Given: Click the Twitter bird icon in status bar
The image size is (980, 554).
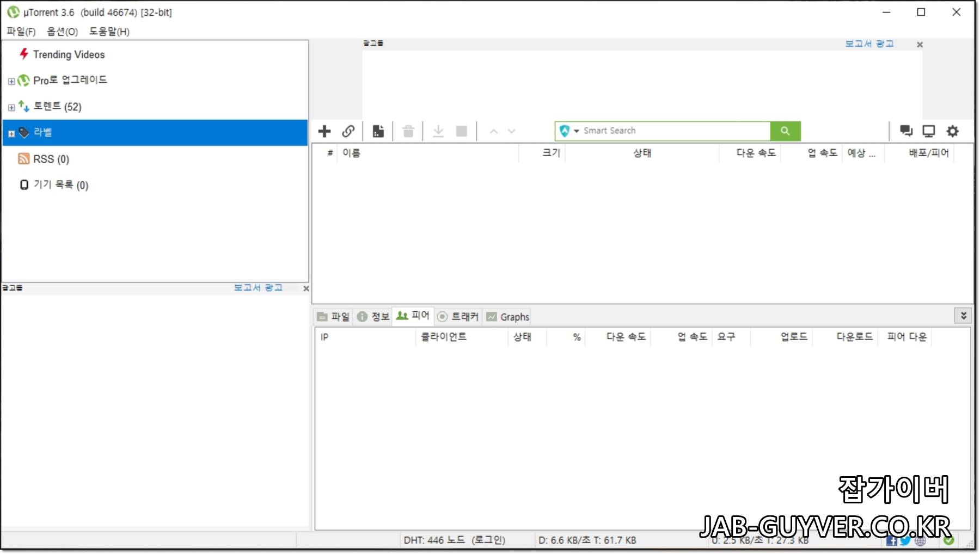Looking at the screenshot, I should (x=905, y=540).
